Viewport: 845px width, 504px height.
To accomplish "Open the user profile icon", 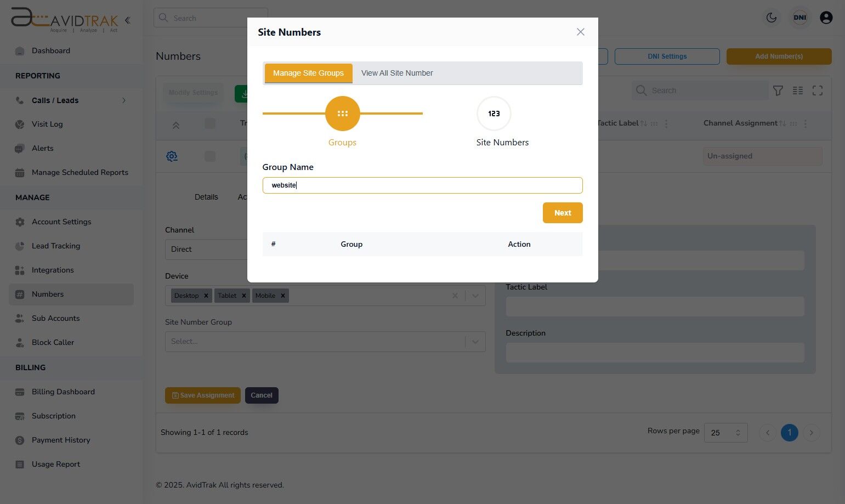I will coord(826,18).
